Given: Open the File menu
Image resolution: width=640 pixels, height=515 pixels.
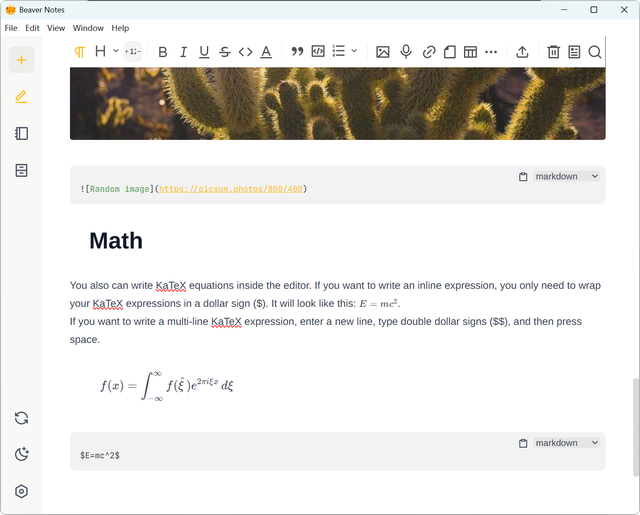Looking at the screenshot, I should (11, 28).
